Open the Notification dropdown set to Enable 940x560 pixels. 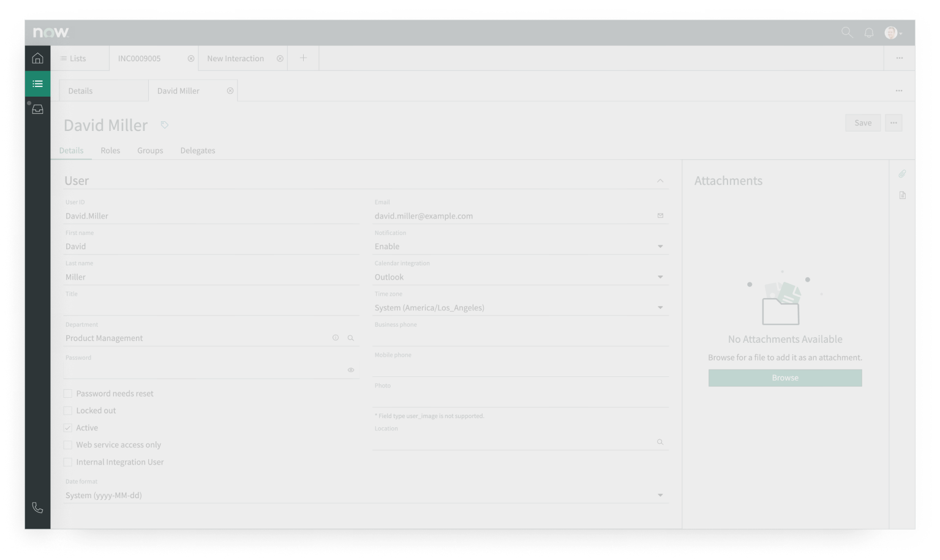tap(660, 246)
